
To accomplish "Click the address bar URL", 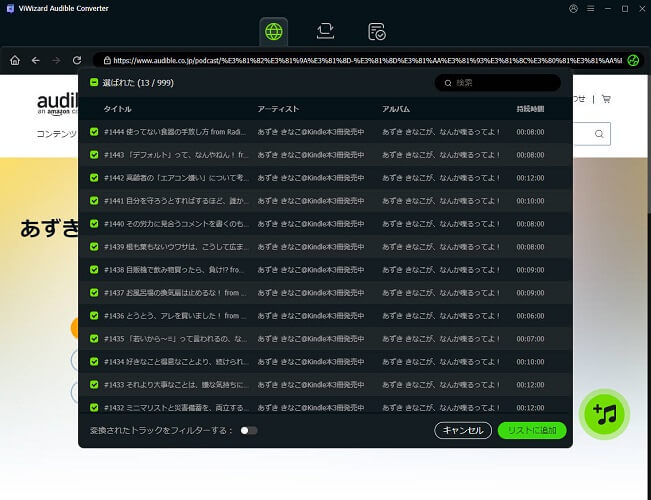I will pyautogui.click(x=367, y=61).
